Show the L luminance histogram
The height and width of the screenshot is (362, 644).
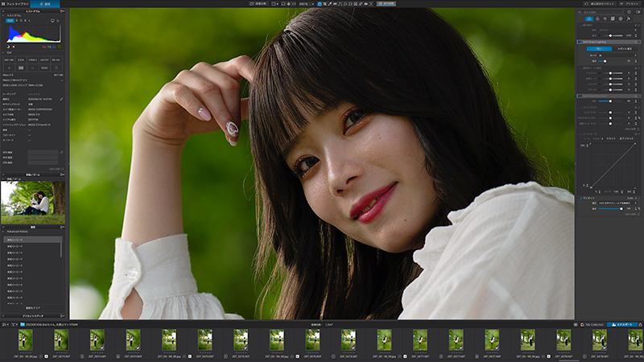tap(30, 21)
